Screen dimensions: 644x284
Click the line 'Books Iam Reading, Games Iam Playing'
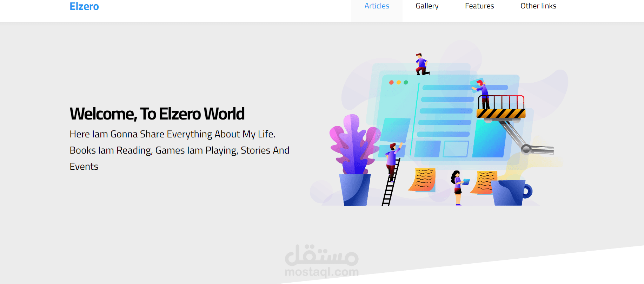(x=179, y=150)
